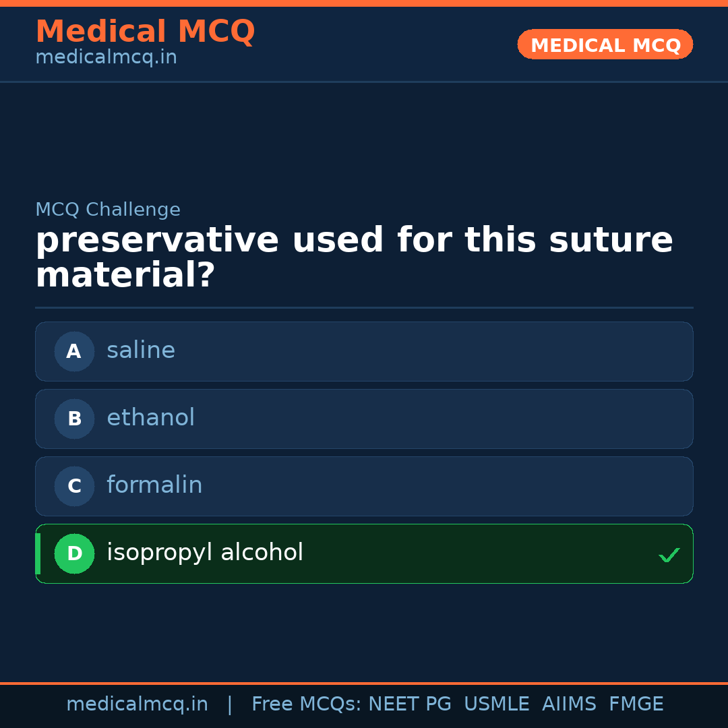Image resolution: width=728 pixels, height=728 pixels.
Task: Click the AIIMS footer label
Action: (570, 704)
